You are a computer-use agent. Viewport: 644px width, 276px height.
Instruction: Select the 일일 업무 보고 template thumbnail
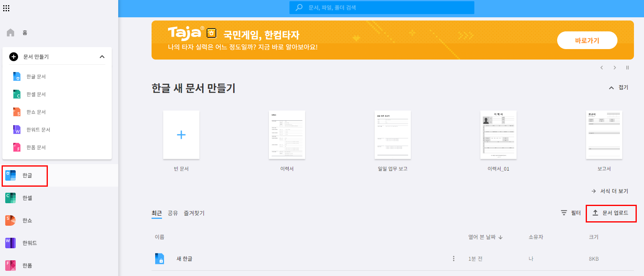pos(393,135)
